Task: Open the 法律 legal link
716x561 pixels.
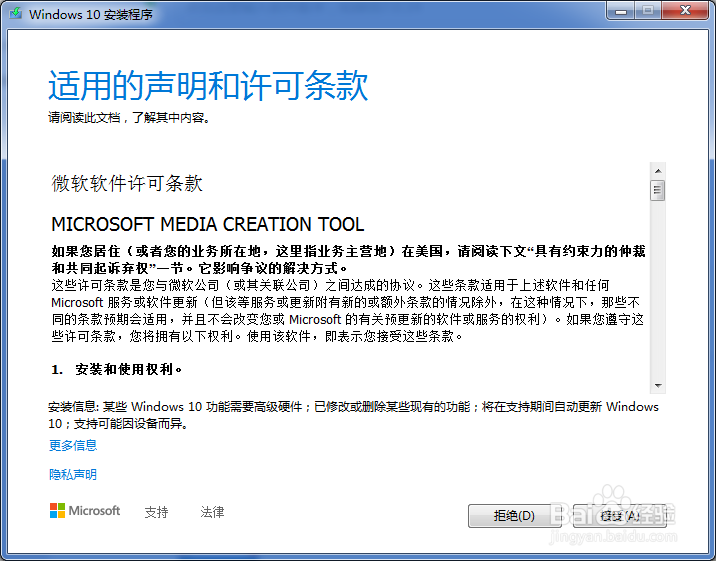Action: pos(212,512)
